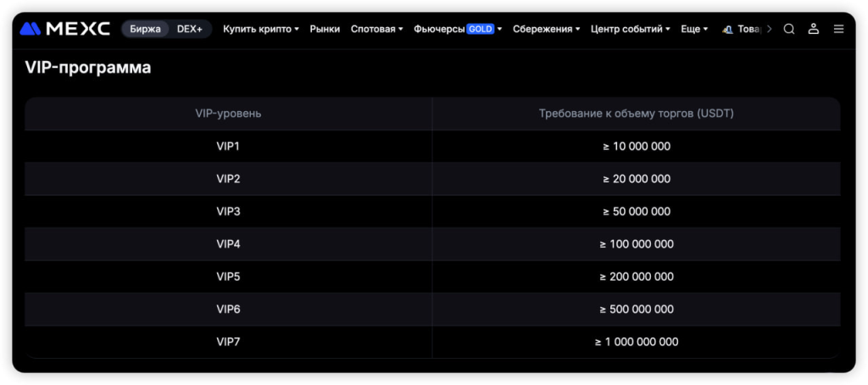868x385 pixels.
Task: Expand the Сбережения dropdown menu
Action: [547, 29]
